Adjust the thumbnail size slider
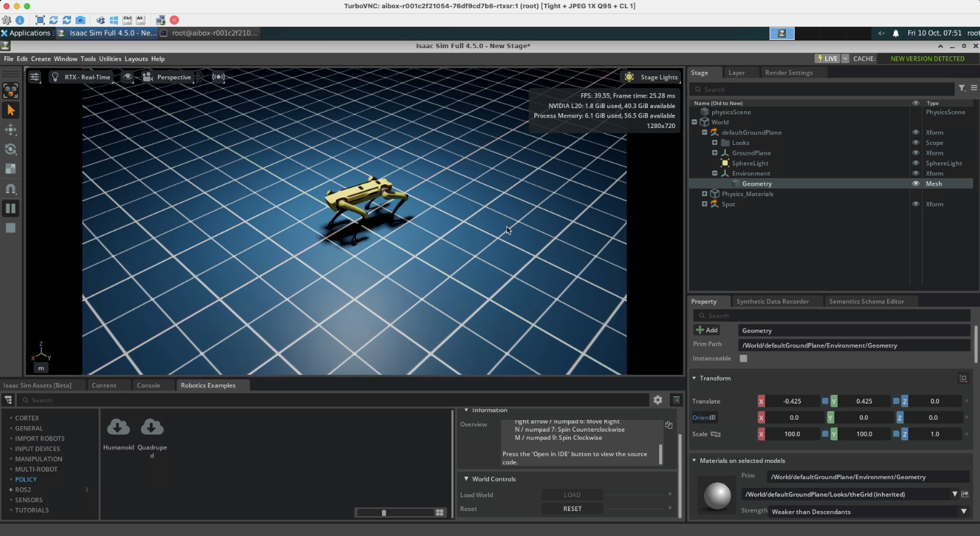 point(384,513)
